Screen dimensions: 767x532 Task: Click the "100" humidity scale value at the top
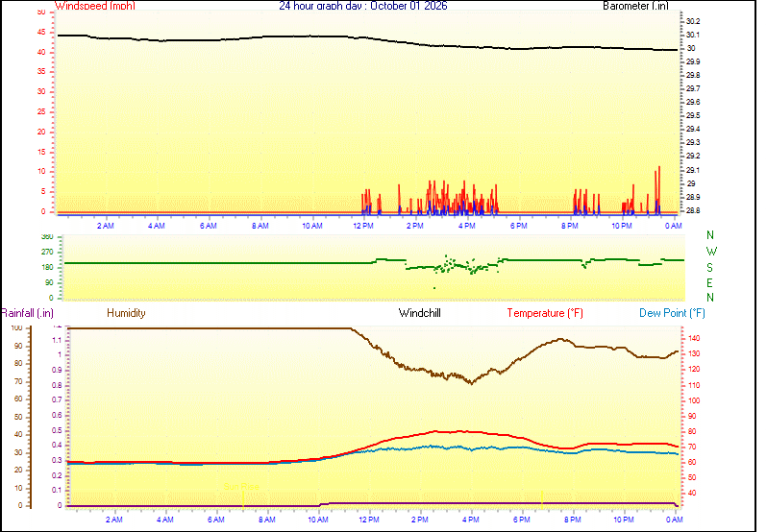click(x=17, y=328)
